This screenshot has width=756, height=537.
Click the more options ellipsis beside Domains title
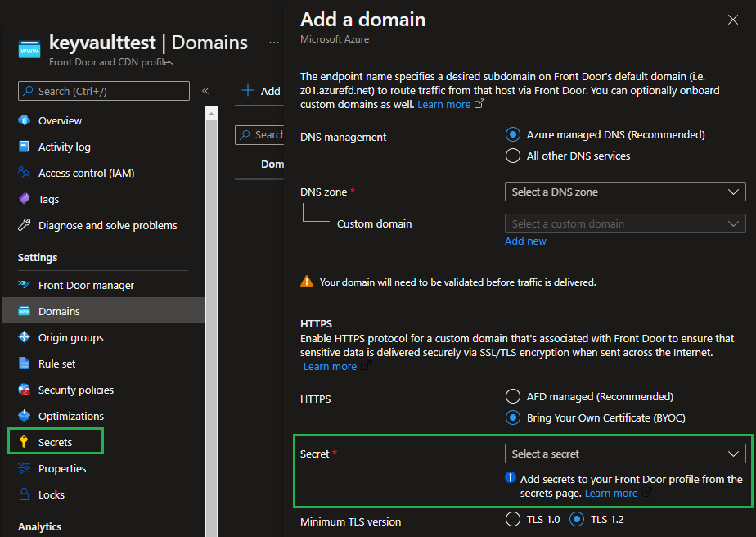click(x=274, y=43)
